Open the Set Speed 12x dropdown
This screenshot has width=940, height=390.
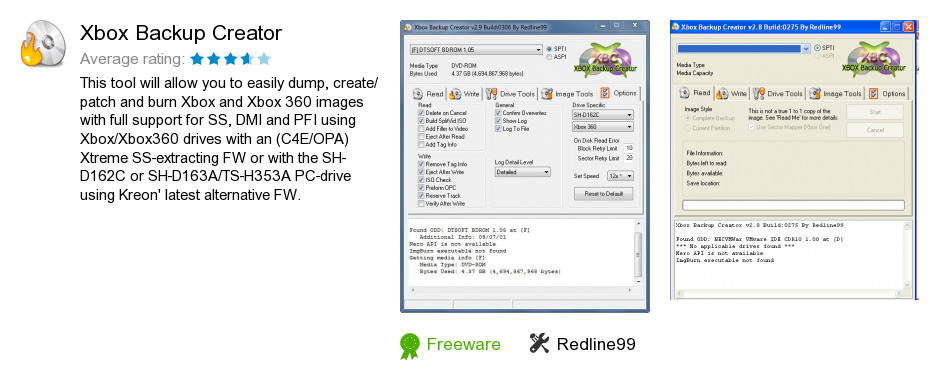[x=620, y=176]
